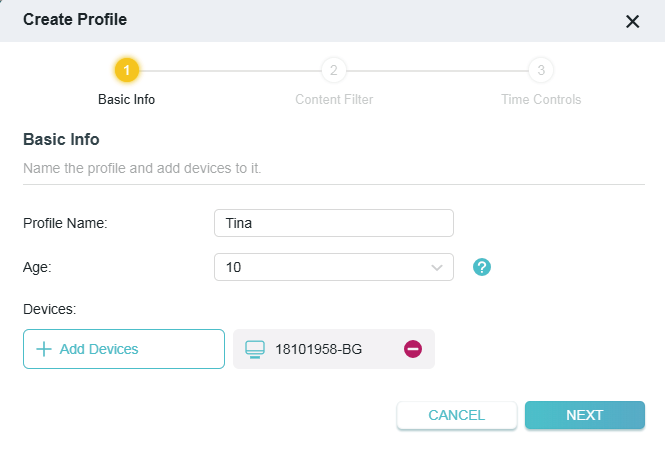Switch to the Content Filter step label
Screen dimensions: 665x457
coord(334,100)
